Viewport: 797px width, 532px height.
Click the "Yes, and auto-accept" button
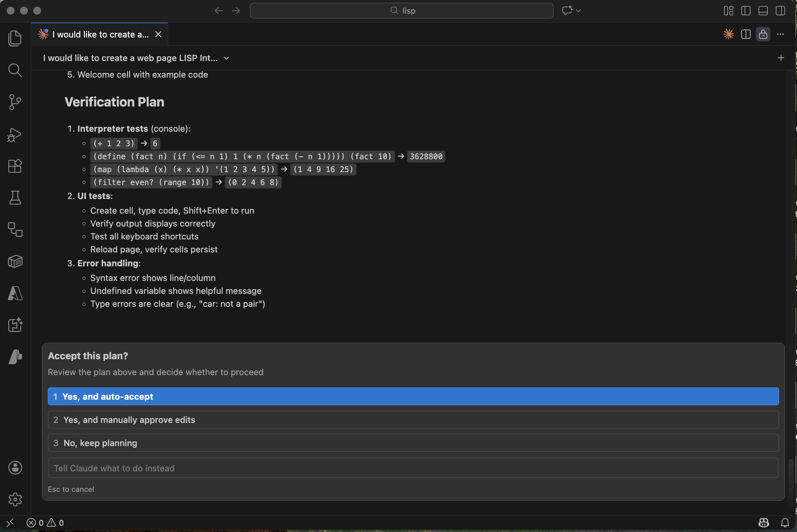point(413,396)
